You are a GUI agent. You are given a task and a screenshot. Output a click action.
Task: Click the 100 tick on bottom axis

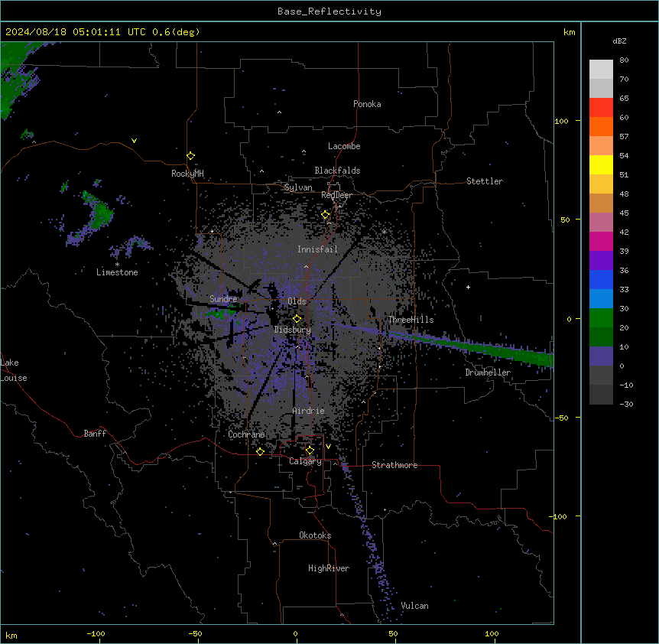click(492, 633)
